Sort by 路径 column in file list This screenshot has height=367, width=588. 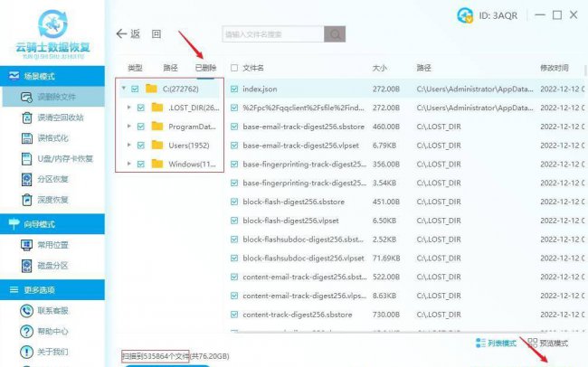pos(423,68)
